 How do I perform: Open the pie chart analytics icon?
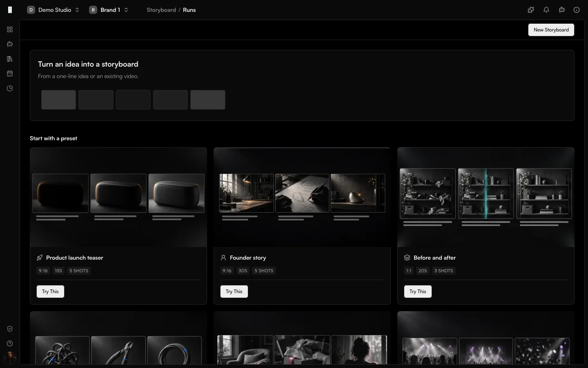tap(10, 88)
